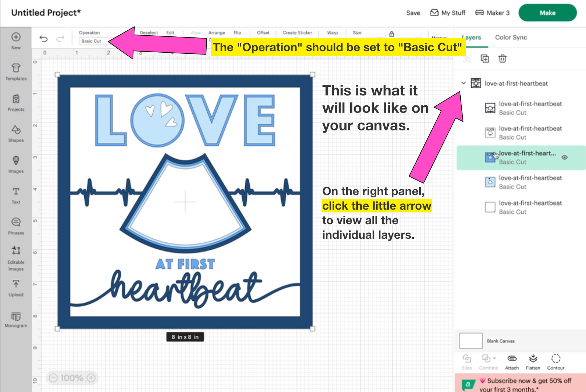Select the Shapes tool
This screenshot has width=586, height=392.
16,133
